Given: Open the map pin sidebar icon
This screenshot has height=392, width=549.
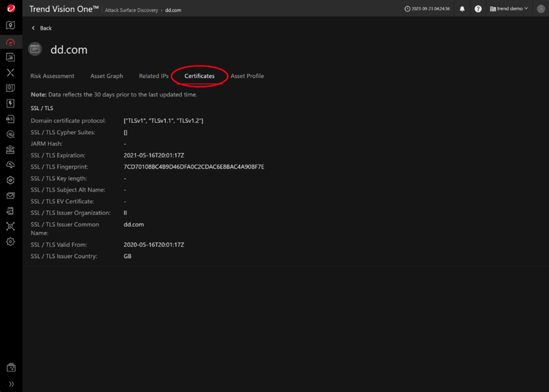Looking at the screenshot, I should coord(10,25).
